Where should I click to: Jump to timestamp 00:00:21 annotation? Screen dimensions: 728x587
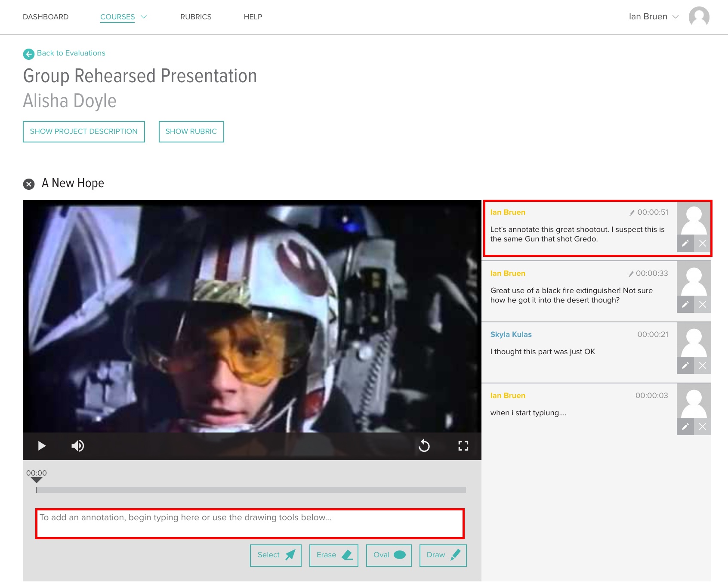(653, 334)
